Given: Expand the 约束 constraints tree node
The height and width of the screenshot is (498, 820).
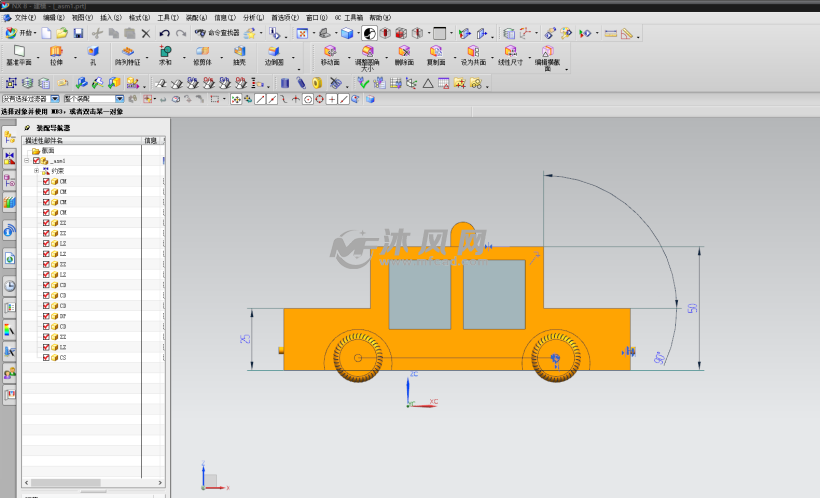Looking at the screenshot, I should click(36, 171).
